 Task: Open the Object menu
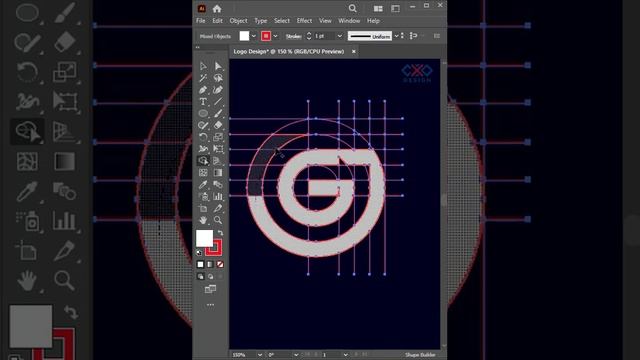[x=238, y=21]
